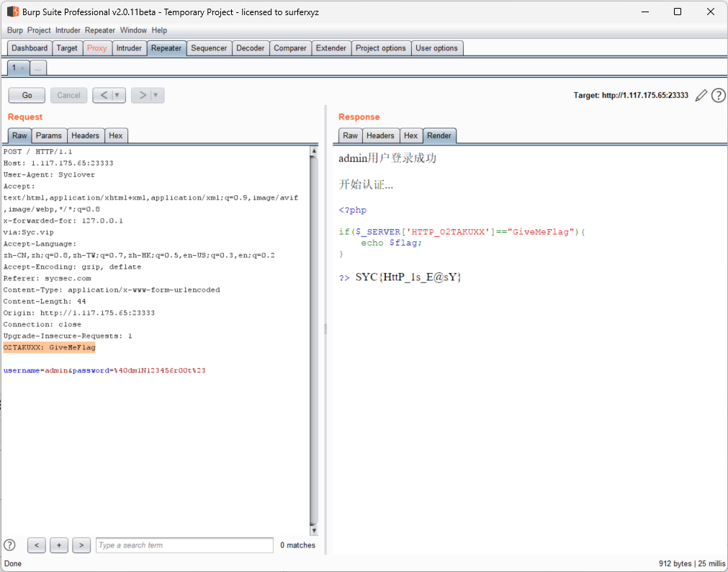Switch response view to Headers tab
This screenshot has width=728, height=572.
[379, 135]
